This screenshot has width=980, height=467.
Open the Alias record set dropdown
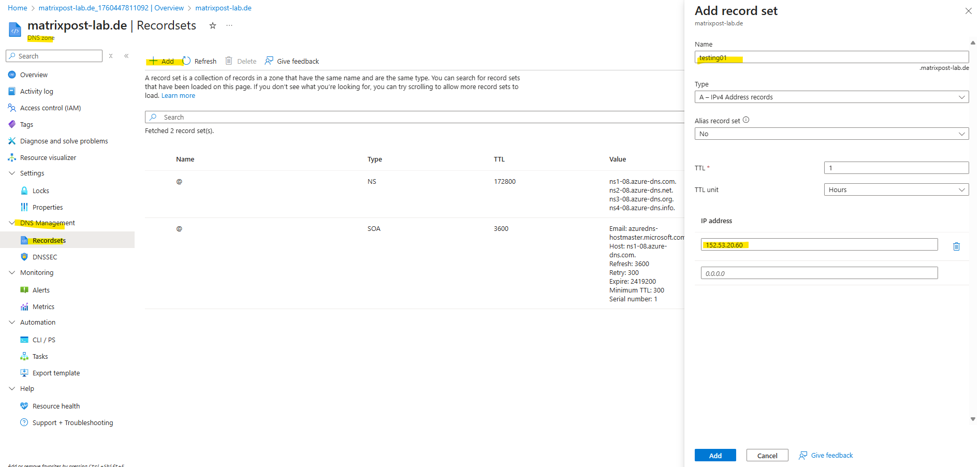pos(831,134)
